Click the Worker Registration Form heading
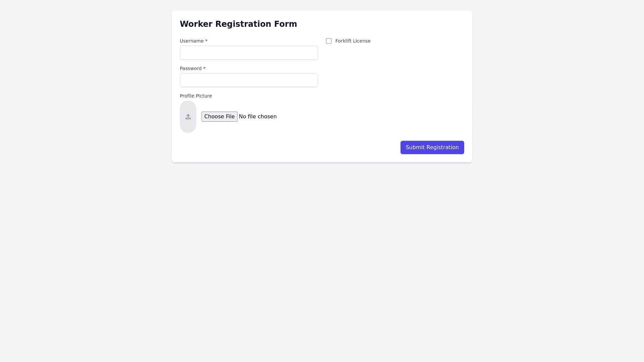 point(238,24)
